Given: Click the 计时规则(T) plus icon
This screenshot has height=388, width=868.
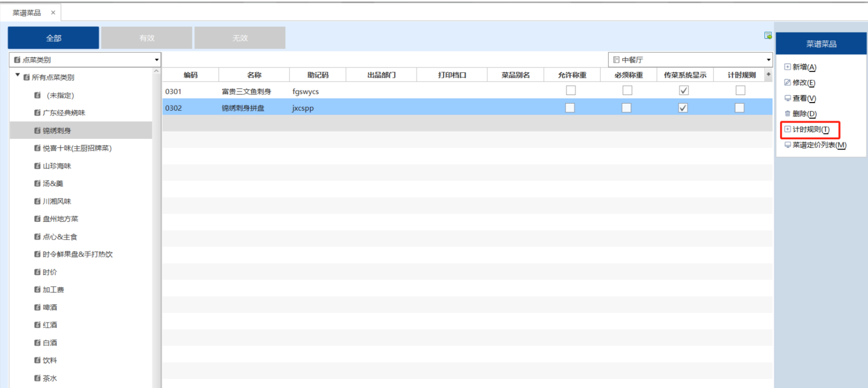Looking at the screenshot, I should 788,129.
